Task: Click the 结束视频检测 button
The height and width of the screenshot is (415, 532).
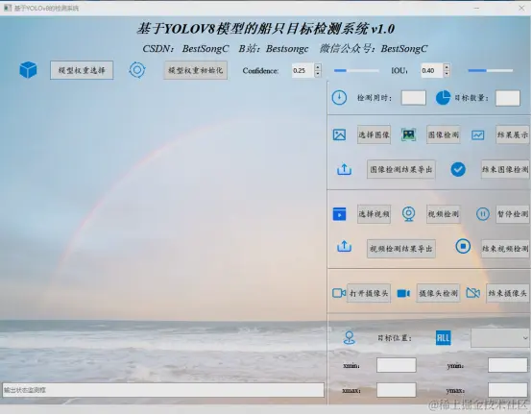Action: click(x=505, y=249)
